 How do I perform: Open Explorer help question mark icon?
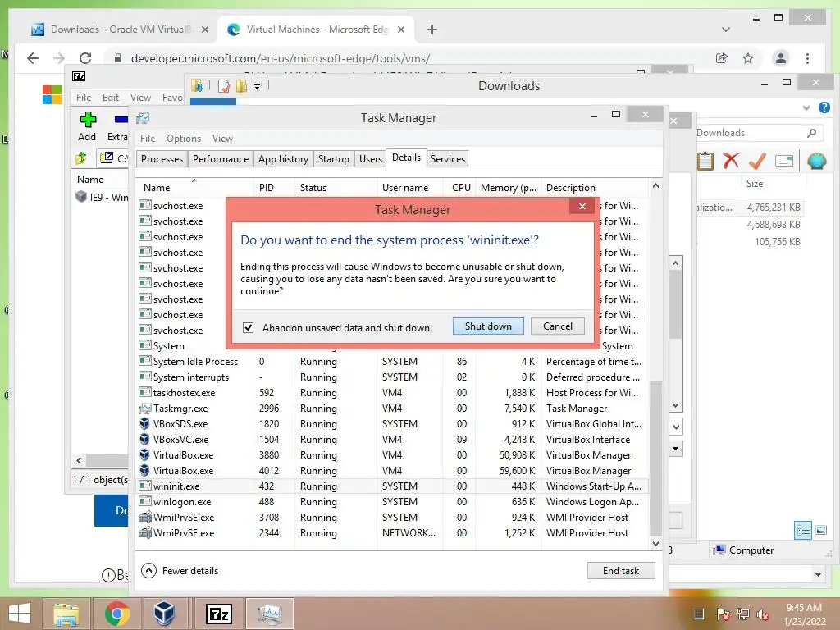[x=824, y=107]
